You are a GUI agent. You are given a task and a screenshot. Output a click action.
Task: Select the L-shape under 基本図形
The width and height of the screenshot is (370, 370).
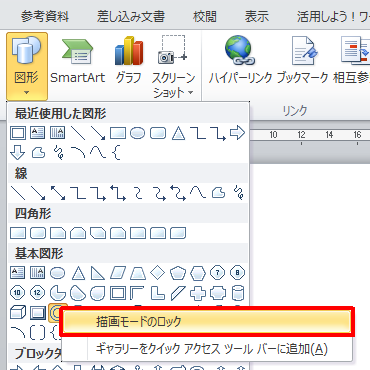point(158,293)
